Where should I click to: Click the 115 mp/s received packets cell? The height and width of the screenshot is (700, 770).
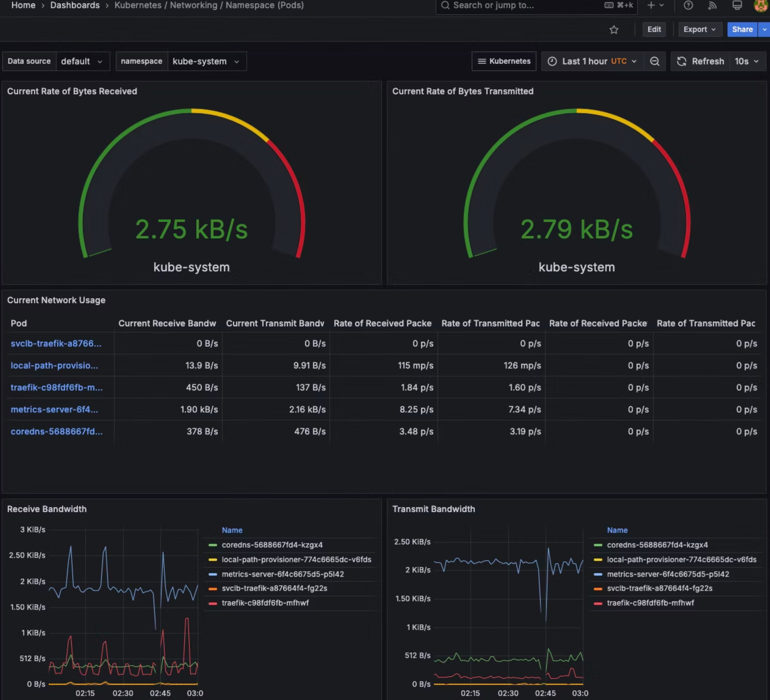coord(416,366)
